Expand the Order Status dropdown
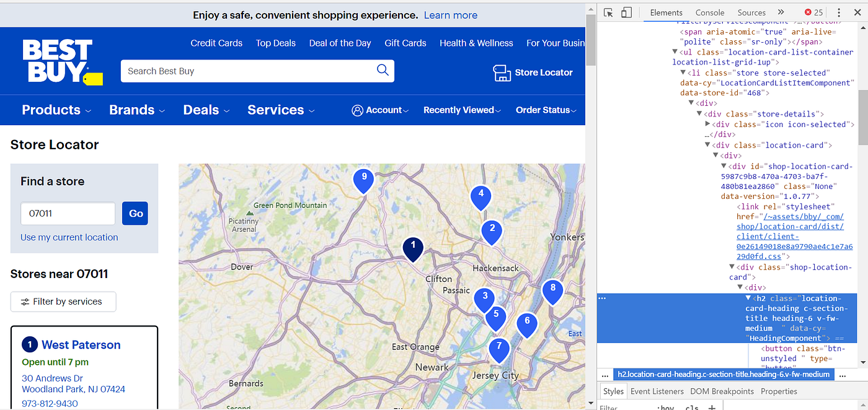 click(546, 110)
